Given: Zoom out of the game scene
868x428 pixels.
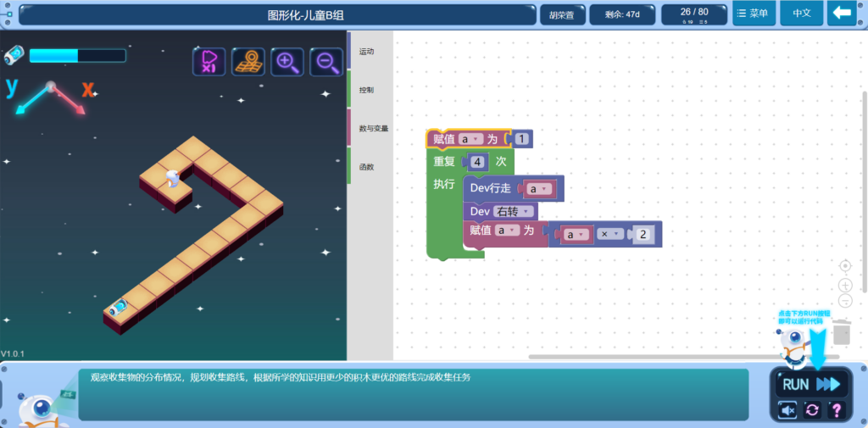Looking at the screenshot, I should coord(326,61).
